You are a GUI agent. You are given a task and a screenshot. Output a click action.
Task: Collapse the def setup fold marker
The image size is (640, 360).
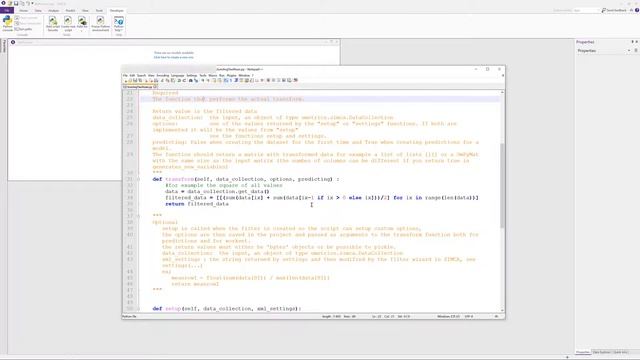pyautogui.click(x=138, y=309)
